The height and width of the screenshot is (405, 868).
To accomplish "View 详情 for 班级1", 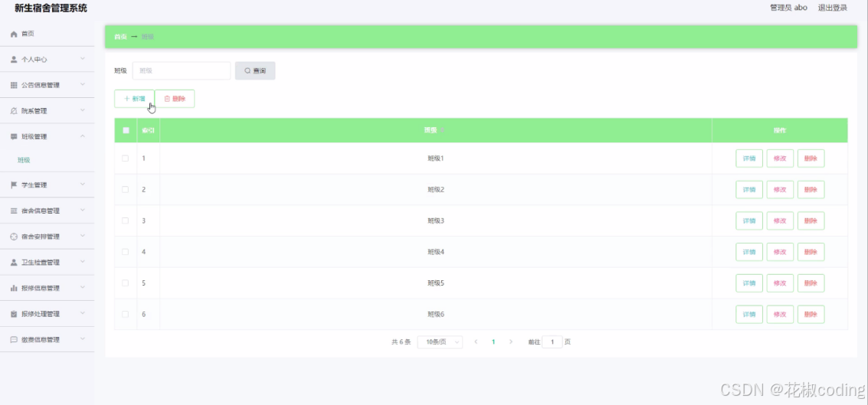I will [749, 158].
